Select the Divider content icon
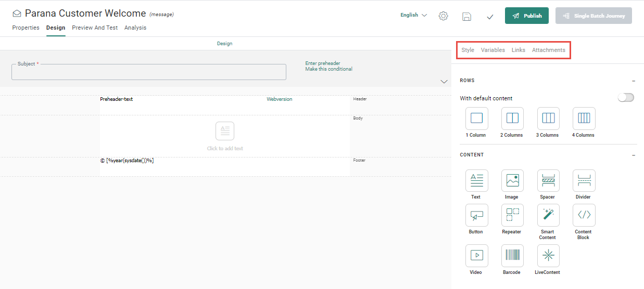Screen dimensions: 644x289 tap(584, 181)
